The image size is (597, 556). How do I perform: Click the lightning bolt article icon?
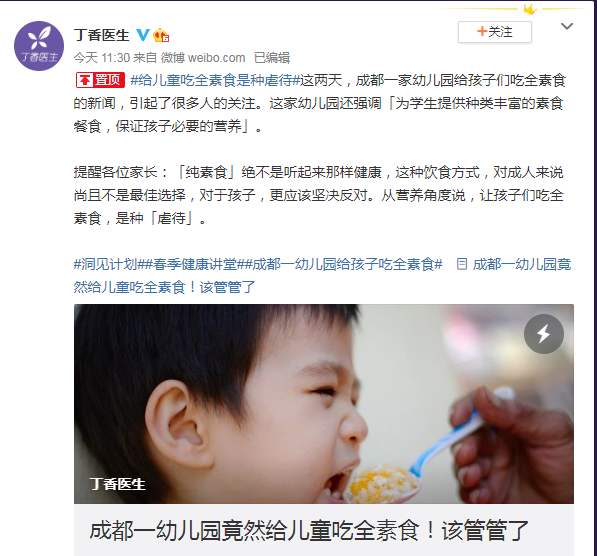[x=543, y=334]
